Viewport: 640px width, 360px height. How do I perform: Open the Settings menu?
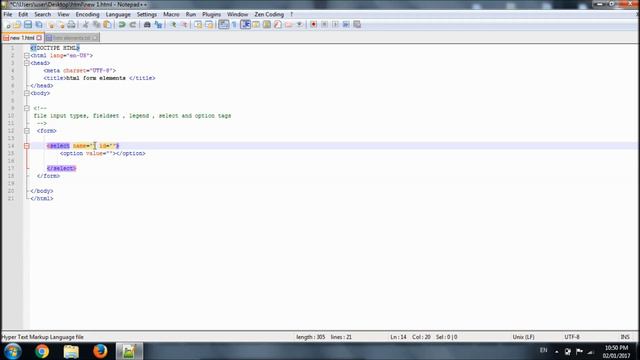tap(147, 14)
